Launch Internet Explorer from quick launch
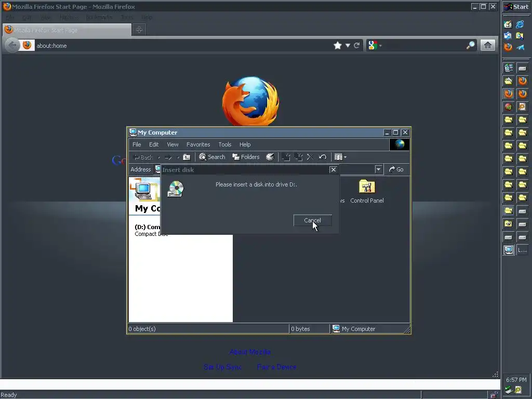 coord(520,24)
